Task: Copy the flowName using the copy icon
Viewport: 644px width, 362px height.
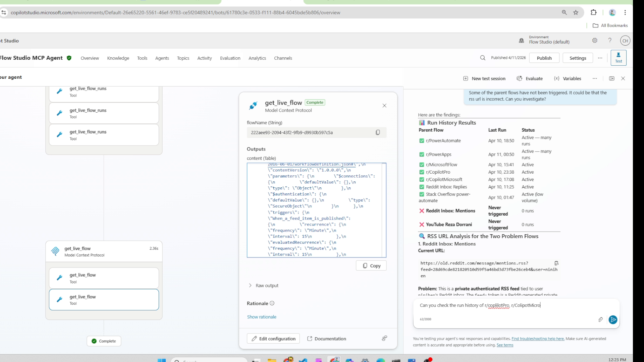Action: click(x=378, y=132)
